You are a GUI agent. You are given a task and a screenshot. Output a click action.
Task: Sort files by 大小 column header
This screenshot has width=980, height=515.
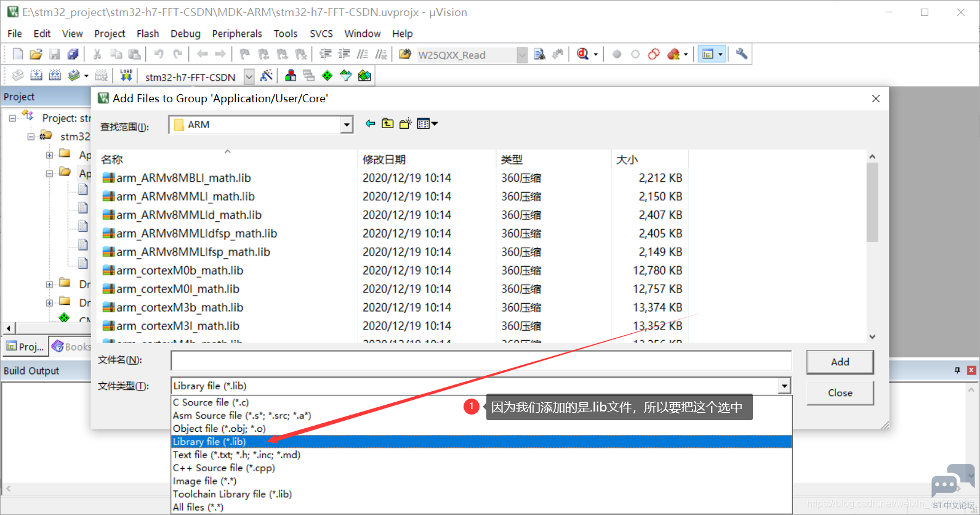click(649, 160)
